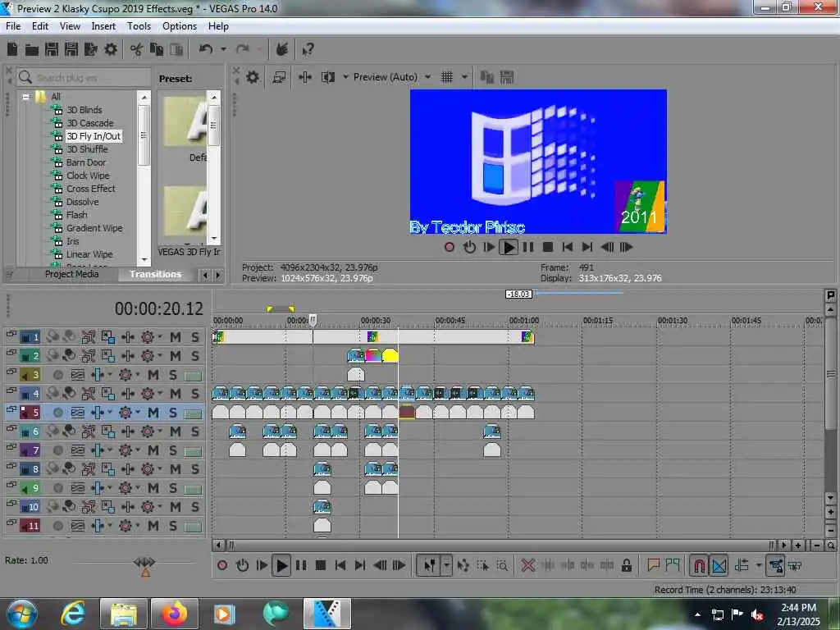The width and height of the screenshot is (840, 630).
Task: Choose the Dissolve transition
Action: [83, 202]
